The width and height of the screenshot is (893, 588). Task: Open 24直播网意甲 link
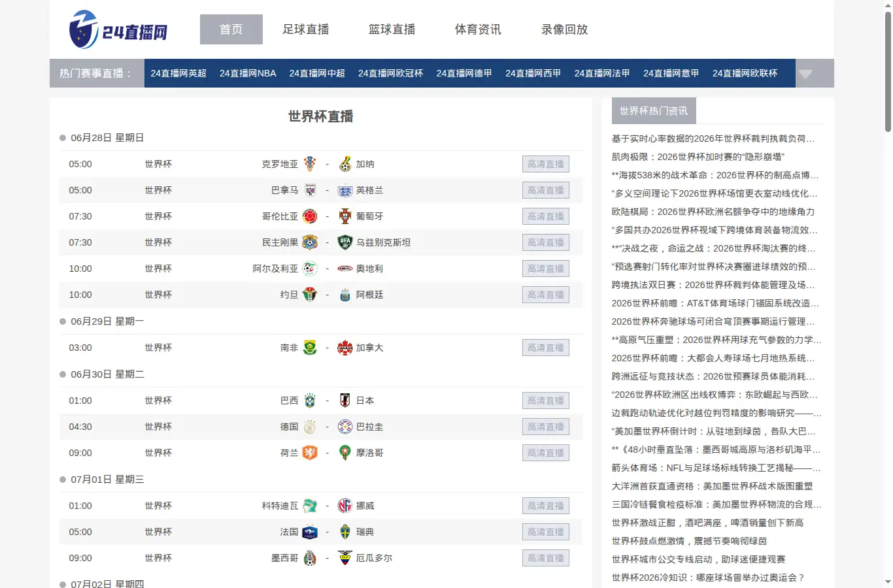671,73
